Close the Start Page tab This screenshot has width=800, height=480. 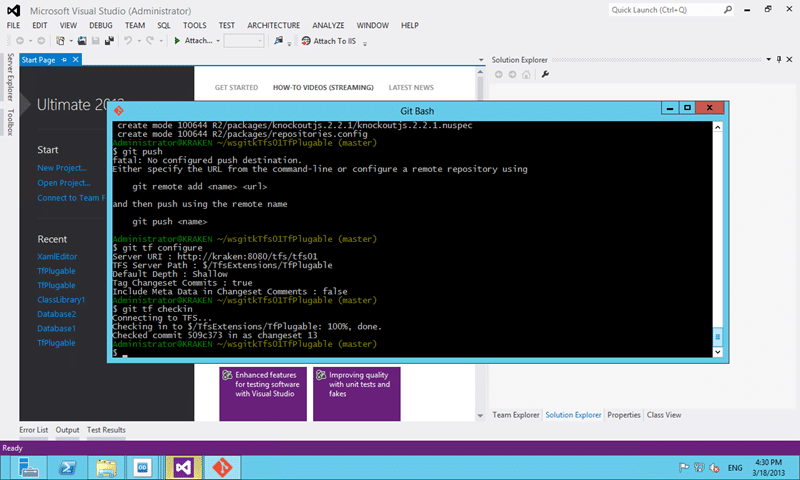tap(76, 60)
